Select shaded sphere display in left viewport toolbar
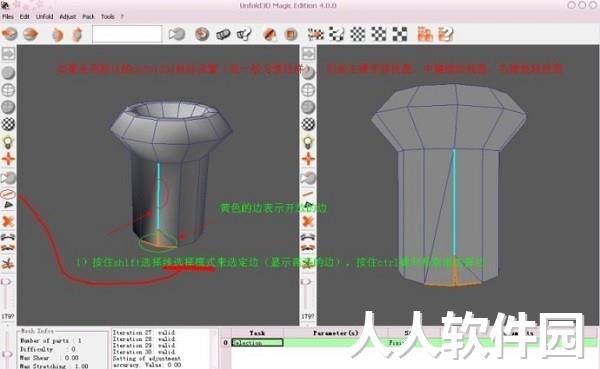This screenshot has width=600, height=369. click(x=8, y=73)
